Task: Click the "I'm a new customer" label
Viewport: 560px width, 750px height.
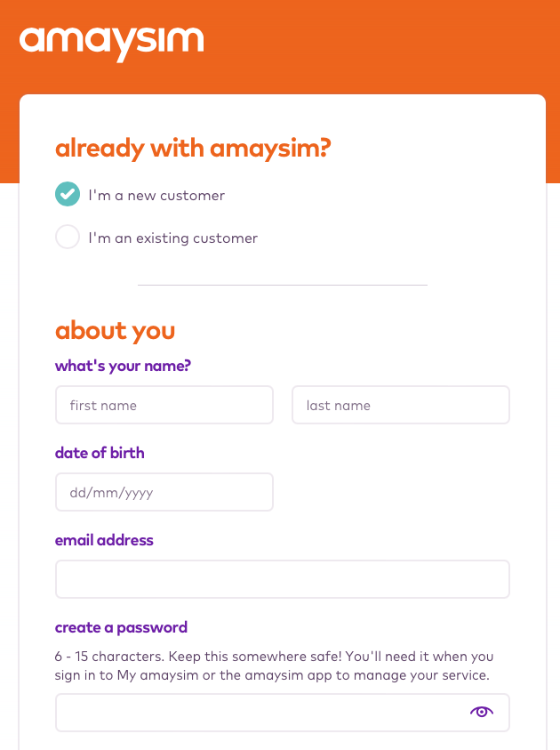Action: point(156,196)
